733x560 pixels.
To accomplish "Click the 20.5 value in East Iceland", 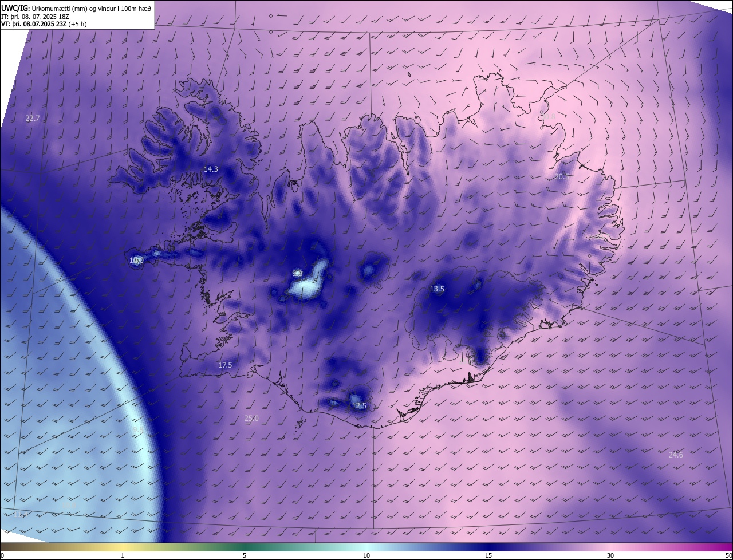I will (562, 176).
